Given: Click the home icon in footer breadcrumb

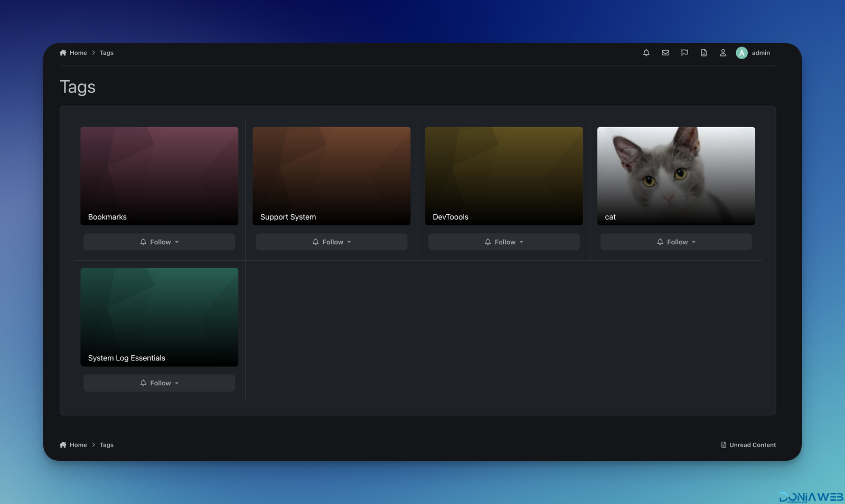Looking at the screenshot, I should click(x=63, y=445).
